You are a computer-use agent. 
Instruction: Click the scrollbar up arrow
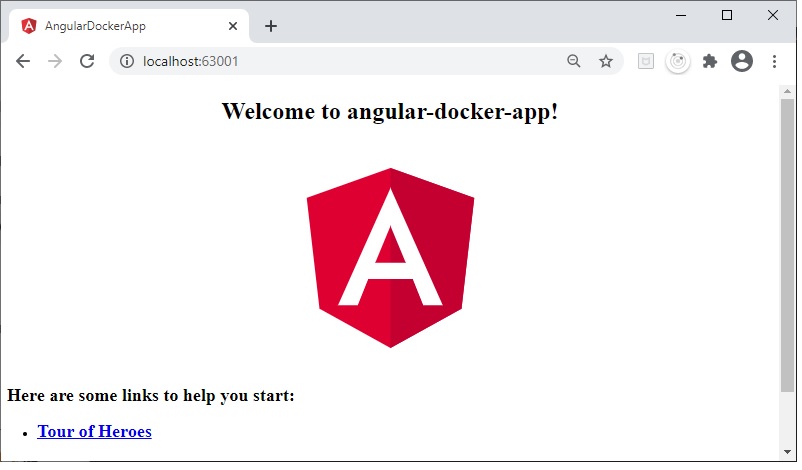tap(788, 91)
